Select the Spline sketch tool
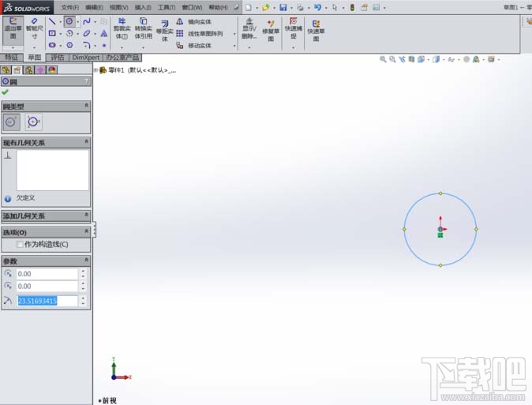Viewport: 532px width, 405px height. pos(87,22)
